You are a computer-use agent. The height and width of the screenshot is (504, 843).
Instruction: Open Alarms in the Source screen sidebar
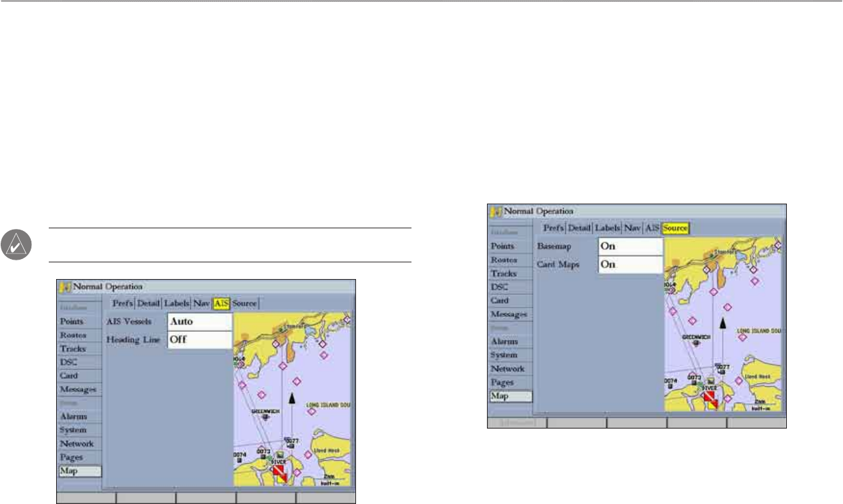point(510,341)
